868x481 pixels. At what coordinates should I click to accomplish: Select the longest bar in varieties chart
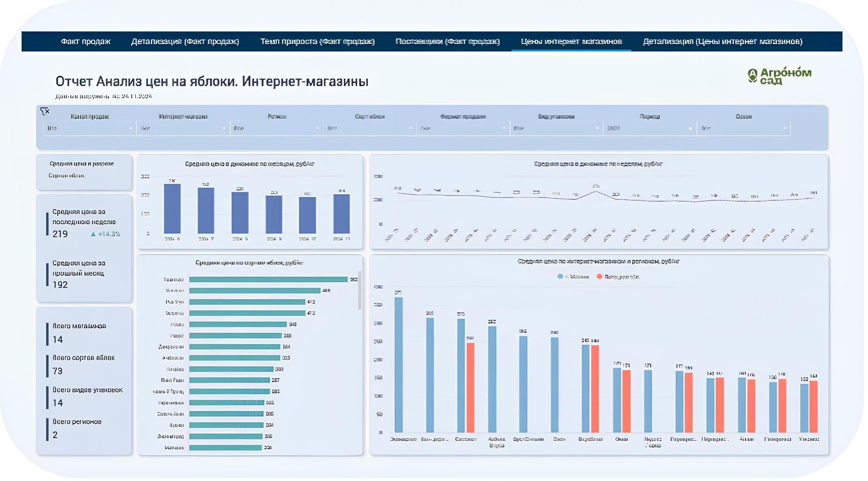268,279
